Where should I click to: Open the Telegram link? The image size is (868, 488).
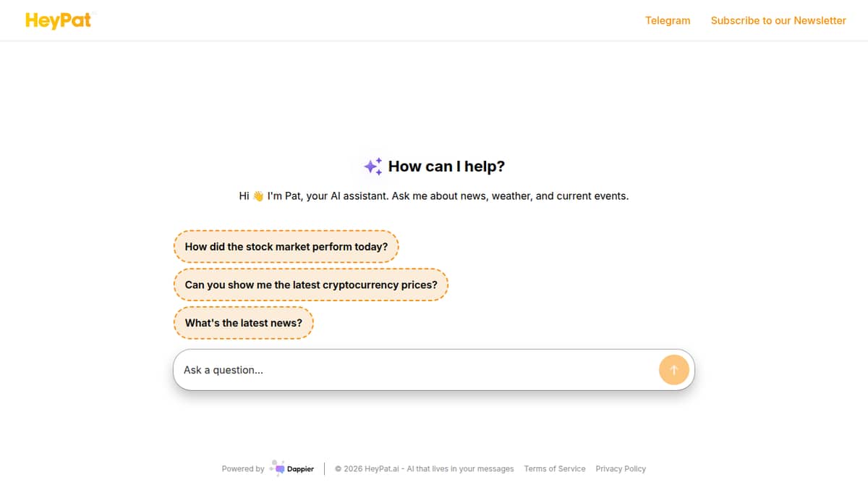click(x=668, y=20)
